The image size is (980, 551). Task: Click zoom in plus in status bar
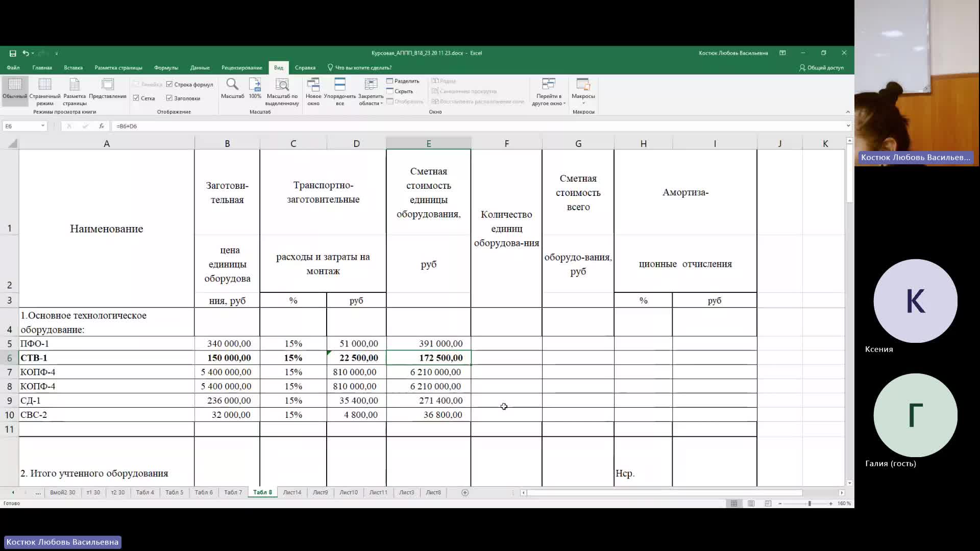831,504
